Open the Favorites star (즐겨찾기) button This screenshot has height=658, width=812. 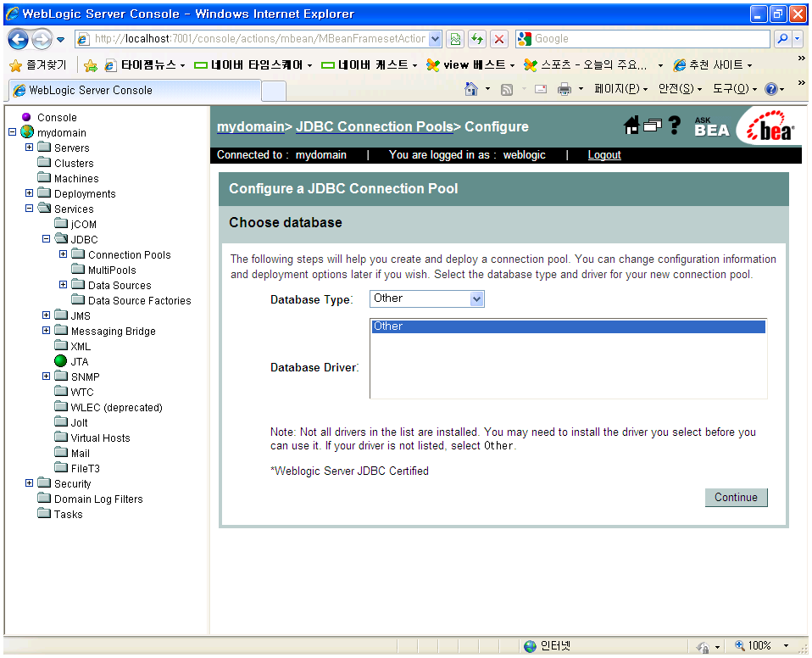coord(38,65)
